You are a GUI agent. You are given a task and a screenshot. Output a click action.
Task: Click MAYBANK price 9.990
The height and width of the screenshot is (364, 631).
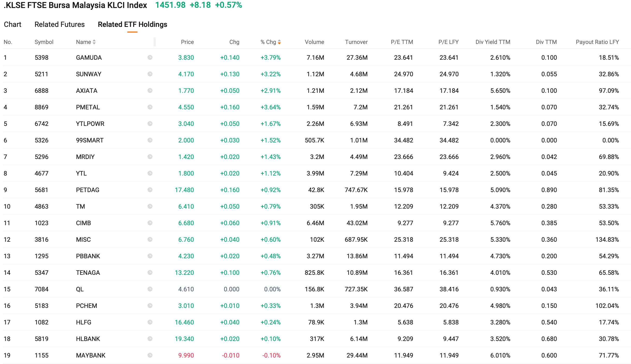point(186,355)
